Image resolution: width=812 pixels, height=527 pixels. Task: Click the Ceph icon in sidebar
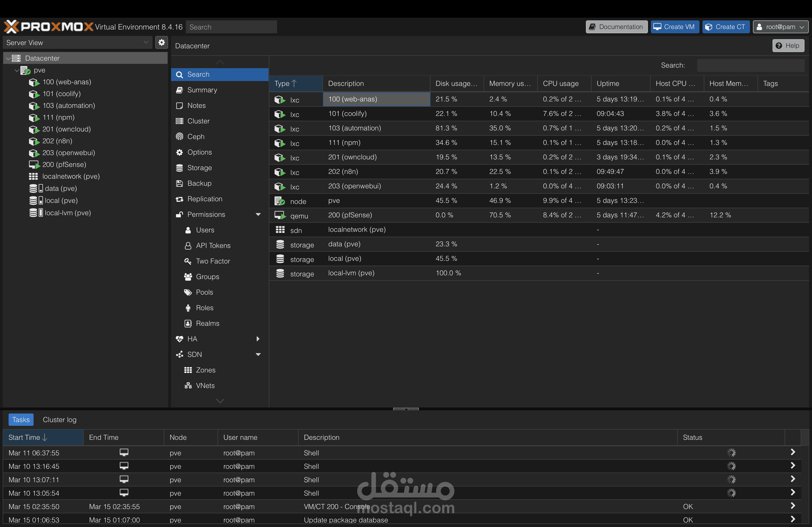coord(179,137)
